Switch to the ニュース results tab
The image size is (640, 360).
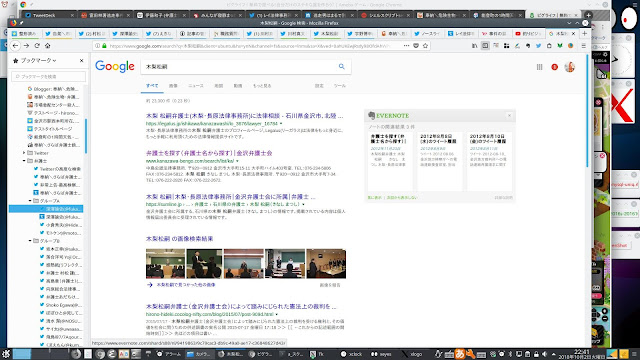(196, 86)
